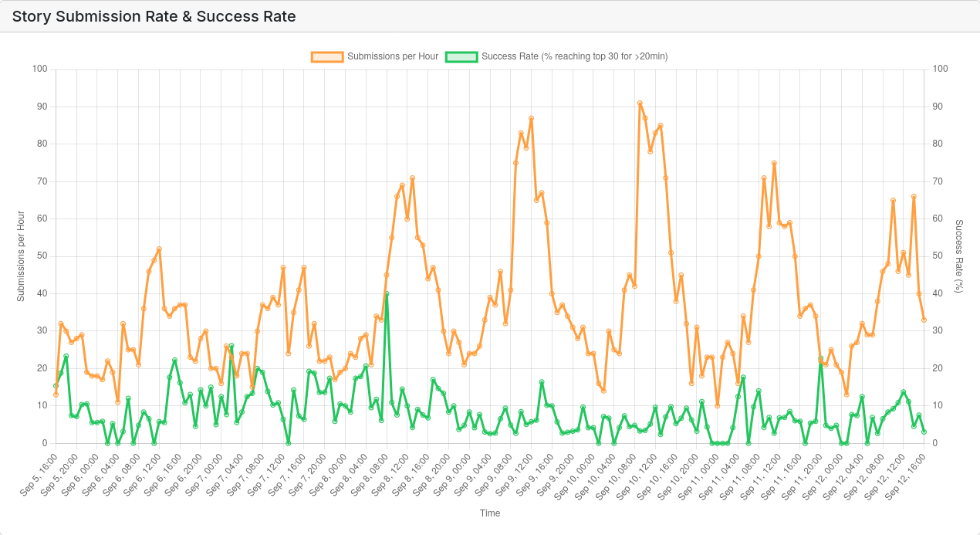Click the highest orange peak at 91 submissions

(640, 103)
